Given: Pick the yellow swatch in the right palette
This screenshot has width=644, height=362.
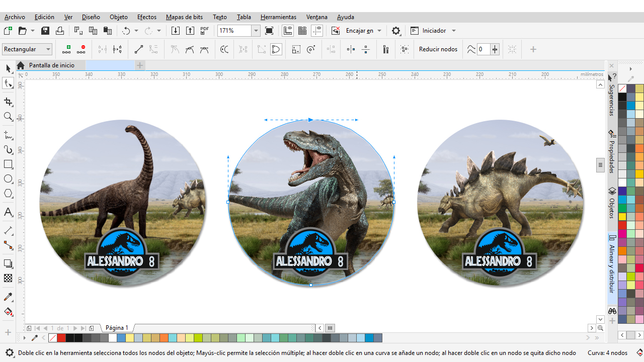Looking at the screenshot, I should click(622, 217).
